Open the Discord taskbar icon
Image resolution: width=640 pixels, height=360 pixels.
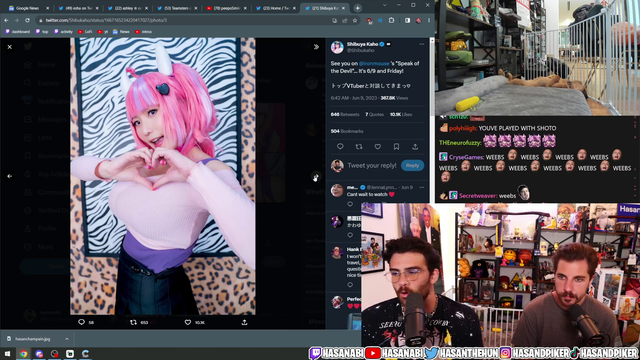(39, 353)
